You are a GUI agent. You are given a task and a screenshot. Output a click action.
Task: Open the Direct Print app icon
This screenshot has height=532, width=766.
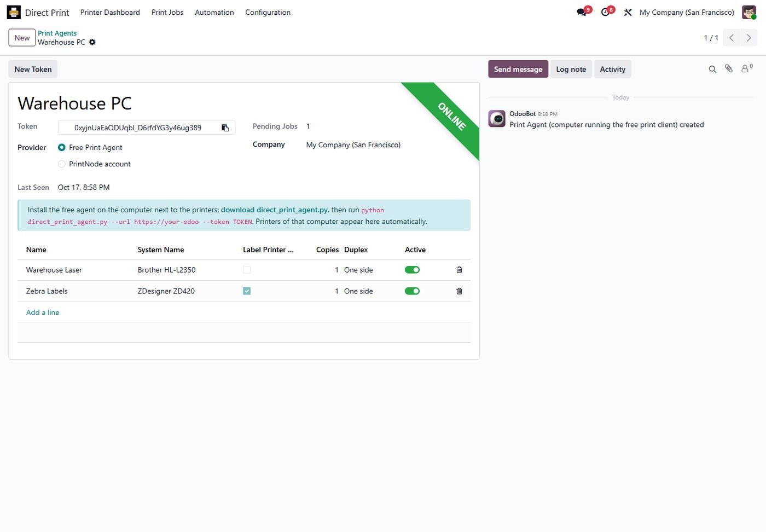pyautogui.click(x=14, y=12)
